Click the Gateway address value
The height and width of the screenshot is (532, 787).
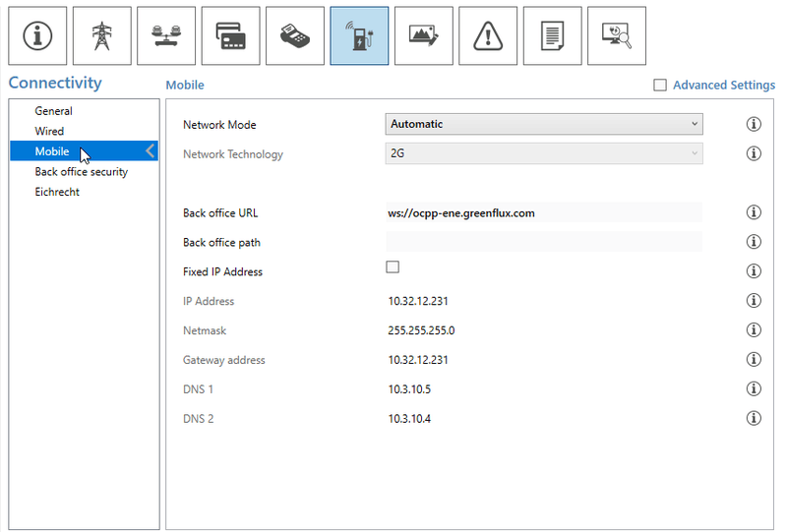point(418,360)
